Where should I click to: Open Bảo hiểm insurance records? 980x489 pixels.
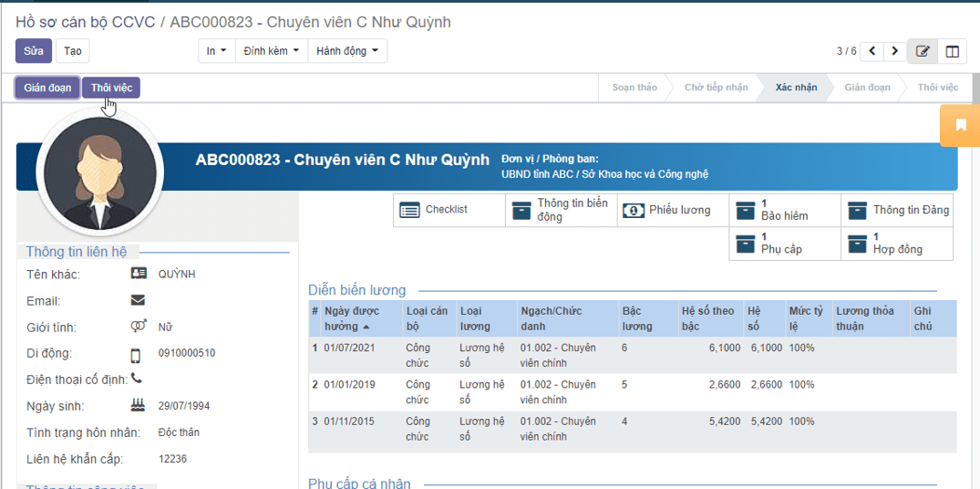(x=784, y=210)
